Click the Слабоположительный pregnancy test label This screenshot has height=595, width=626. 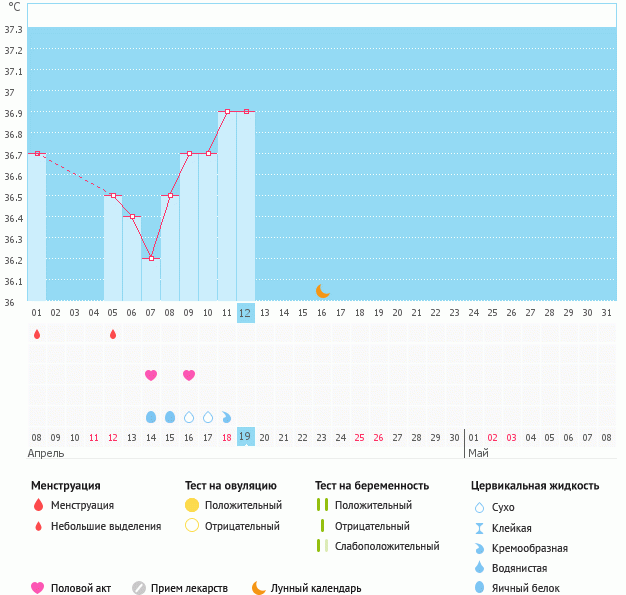(386, 546)
